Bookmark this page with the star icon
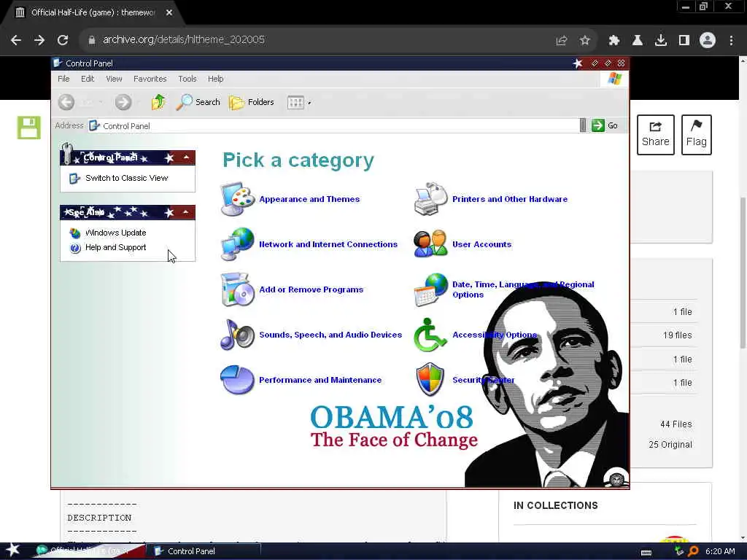The image size is (747, 560). (x=584, y=41)
